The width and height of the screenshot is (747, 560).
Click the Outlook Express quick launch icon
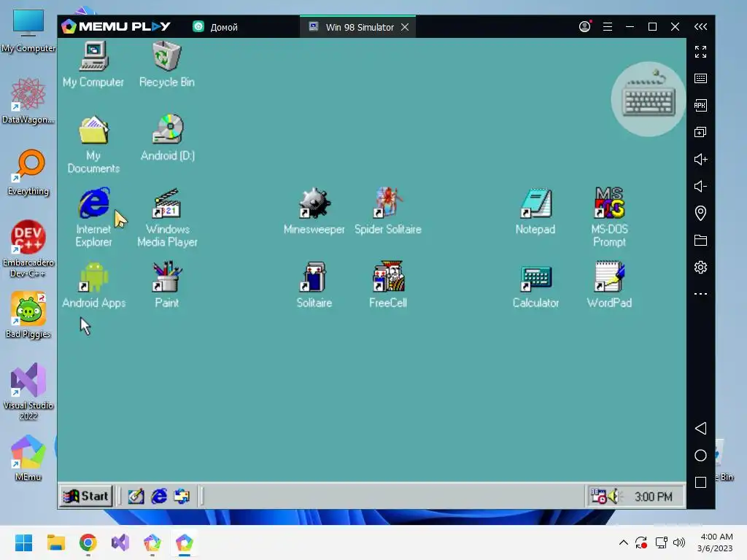[182, 496]
